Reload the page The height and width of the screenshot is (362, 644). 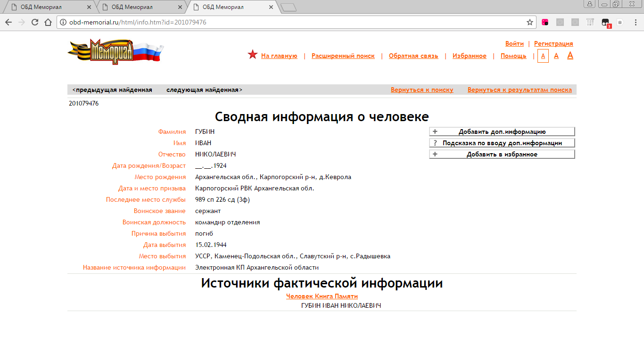pos(34,22)
